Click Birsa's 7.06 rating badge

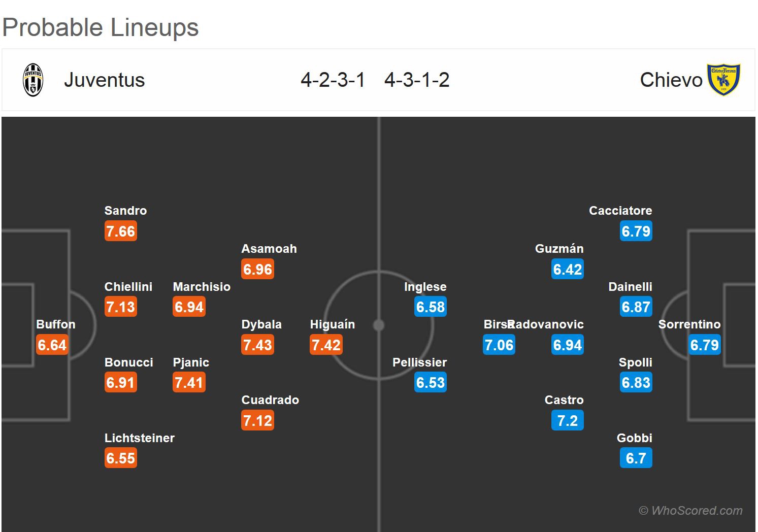[499, 345]
